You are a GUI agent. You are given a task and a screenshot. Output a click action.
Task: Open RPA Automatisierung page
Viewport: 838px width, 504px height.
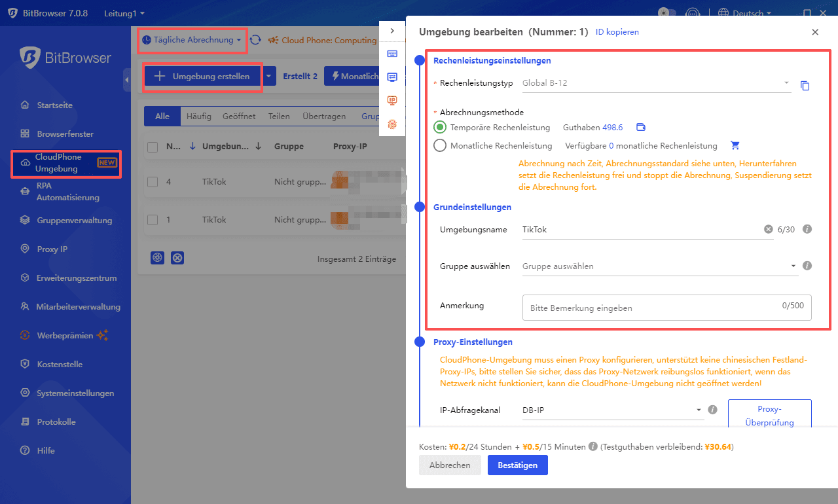click(68, 192)
